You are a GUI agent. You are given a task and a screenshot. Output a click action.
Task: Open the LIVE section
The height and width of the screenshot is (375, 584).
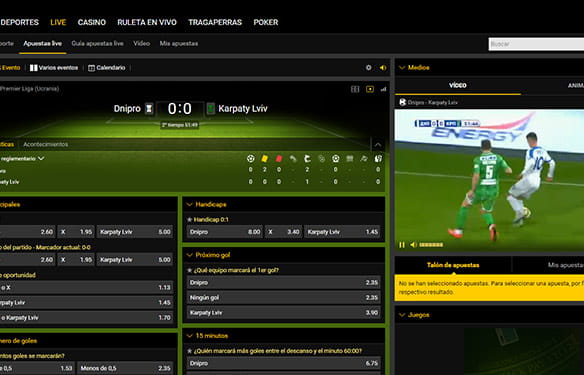58,22
